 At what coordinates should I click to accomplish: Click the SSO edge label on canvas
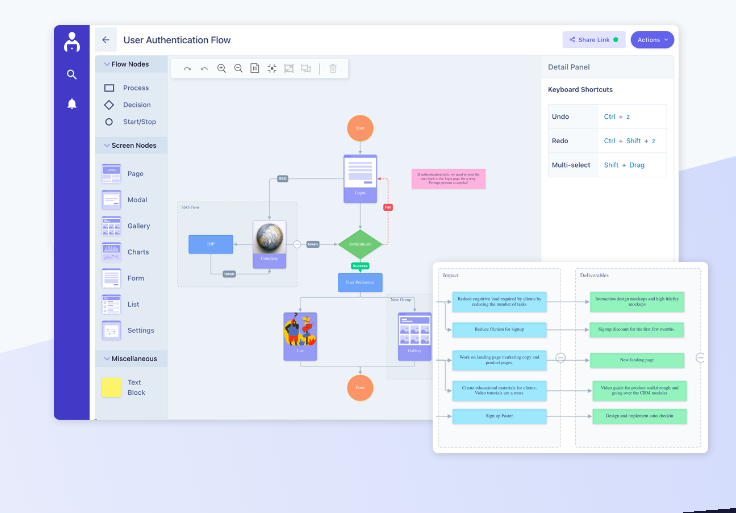(x=283, y=179)
